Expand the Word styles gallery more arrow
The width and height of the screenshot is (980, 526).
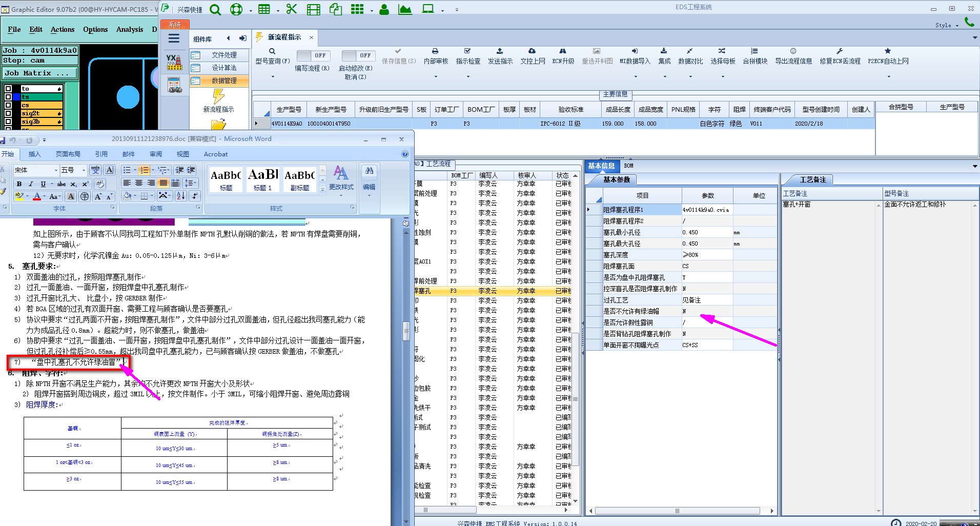point(322,190)
